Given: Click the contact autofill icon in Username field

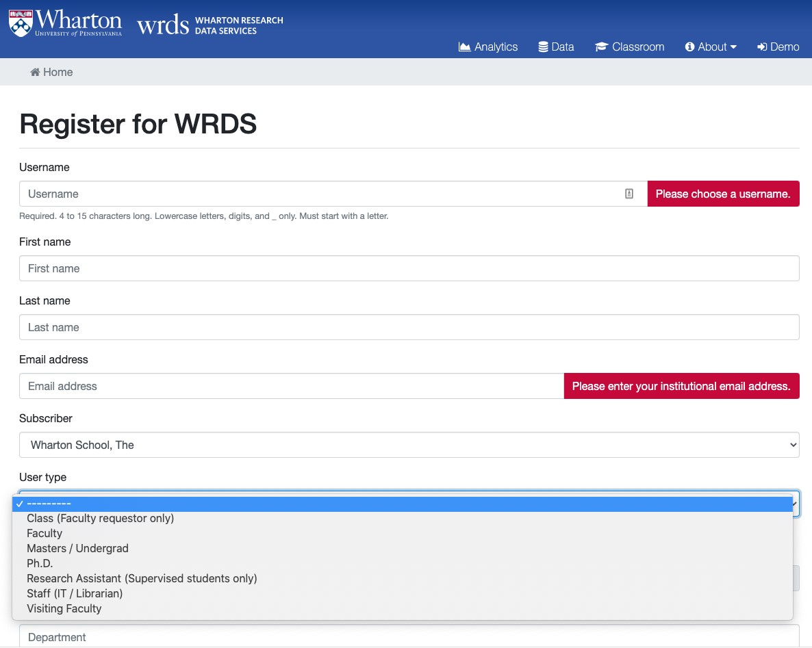Looking at the screenshot, I should tap(629, 194).
